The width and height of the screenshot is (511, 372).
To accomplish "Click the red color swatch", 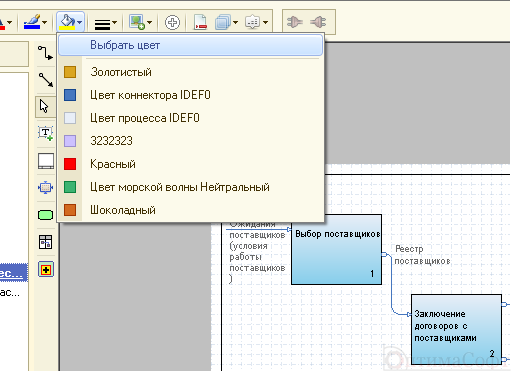I will click(70, 164).
